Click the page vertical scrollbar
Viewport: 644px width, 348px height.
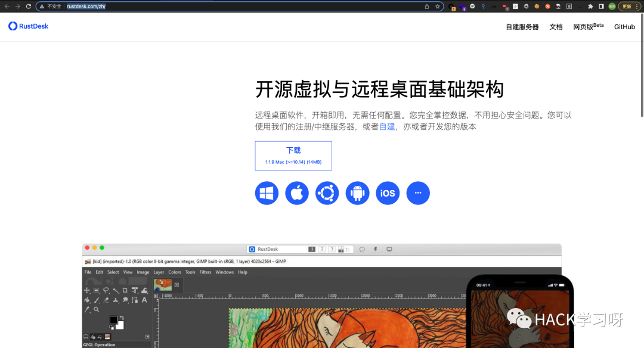click(x=642, y=66)
